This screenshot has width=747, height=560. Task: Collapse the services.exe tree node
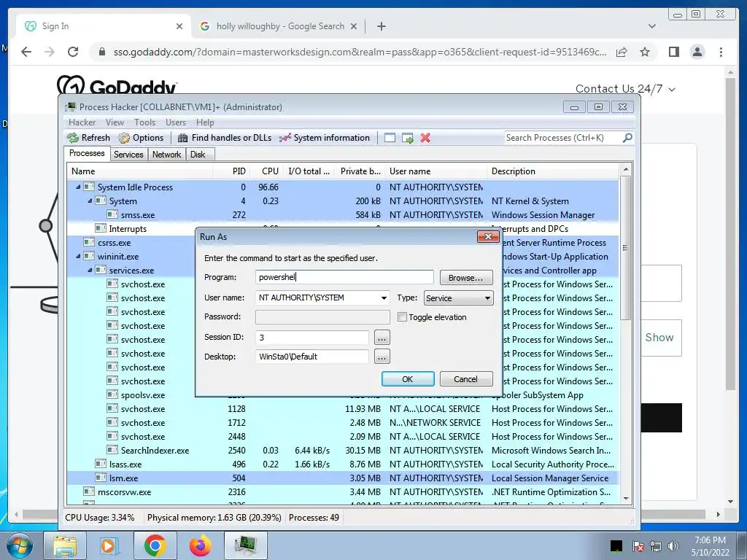(90, 270)
